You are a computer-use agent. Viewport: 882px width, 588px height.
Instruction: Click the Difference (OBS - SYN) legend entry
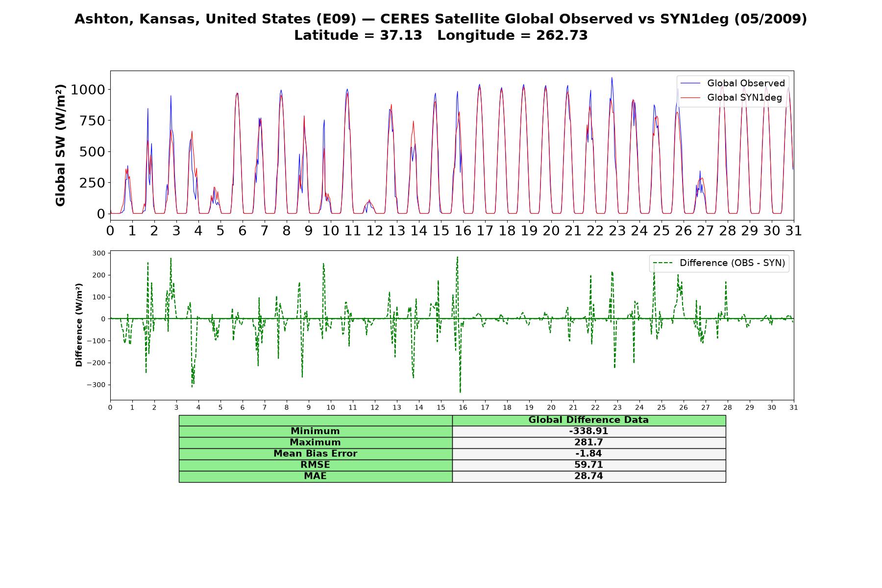[719, 263]
